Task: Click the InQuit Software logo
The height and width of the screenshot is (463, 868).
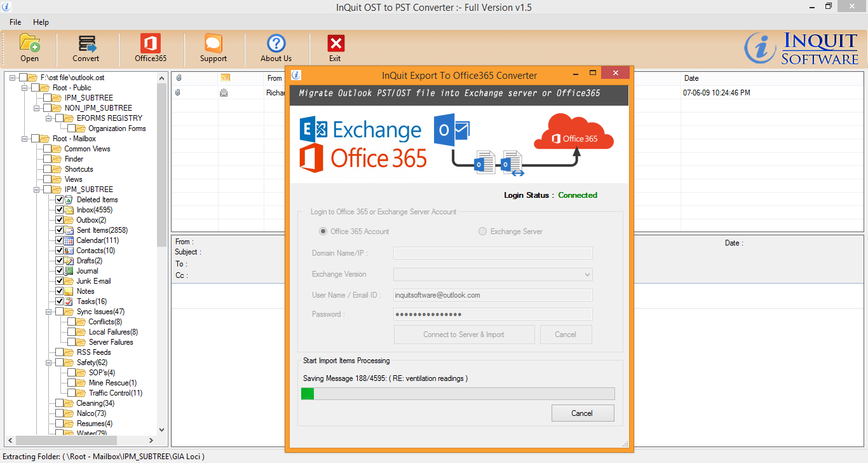Action: pos(802,48)
